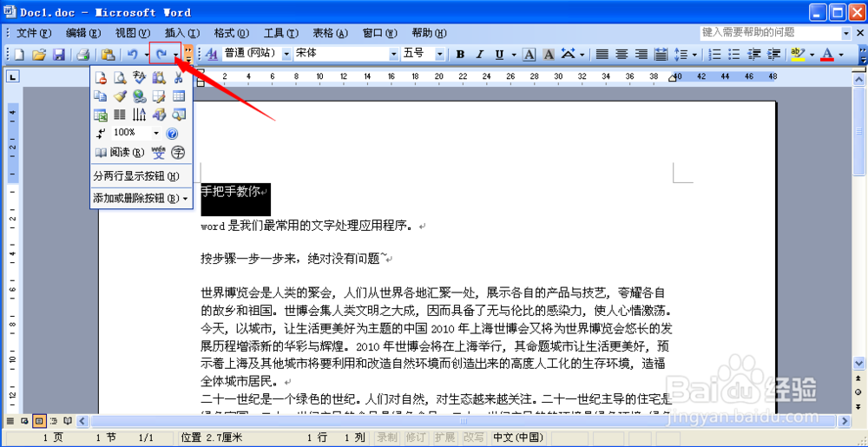The width and height of the screenshot is (868, 447).
Task: Paste from clipboard with the toolbar icon
Action: click(x=108, y=54)
